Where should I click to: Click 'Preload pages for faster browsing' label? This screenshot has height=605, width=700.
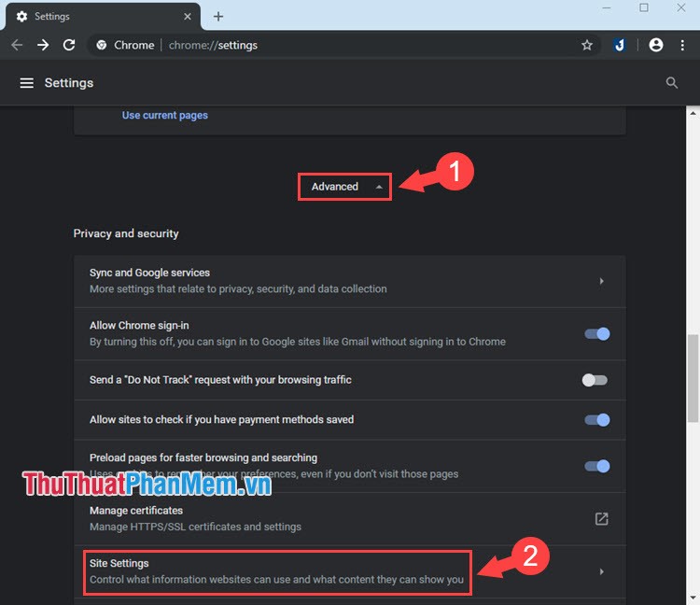click(203, 457)
